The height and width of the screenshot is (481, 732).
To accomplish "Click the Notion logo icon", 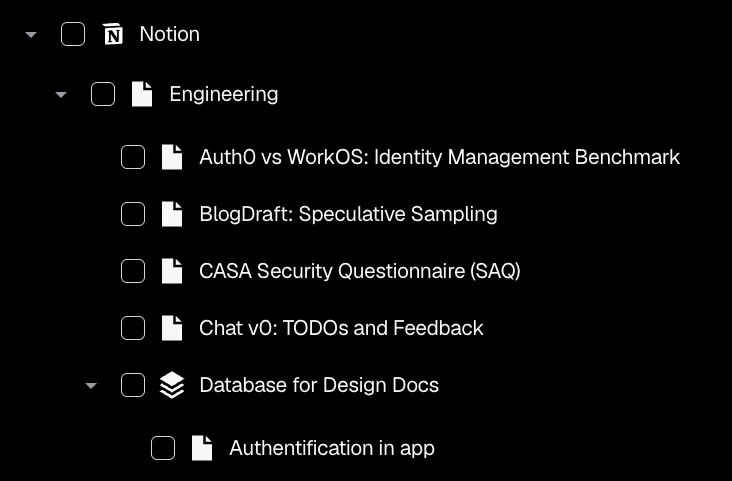I will pos(113,35).
